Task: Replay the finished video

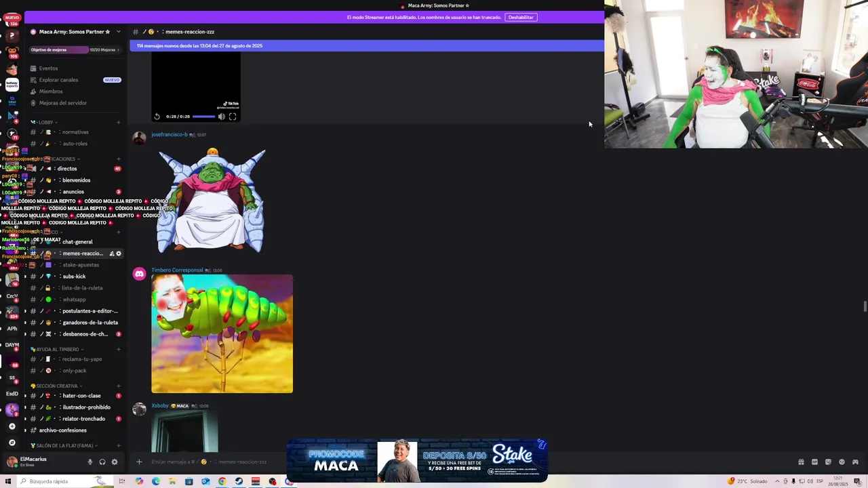Action: tap(157, 117)
